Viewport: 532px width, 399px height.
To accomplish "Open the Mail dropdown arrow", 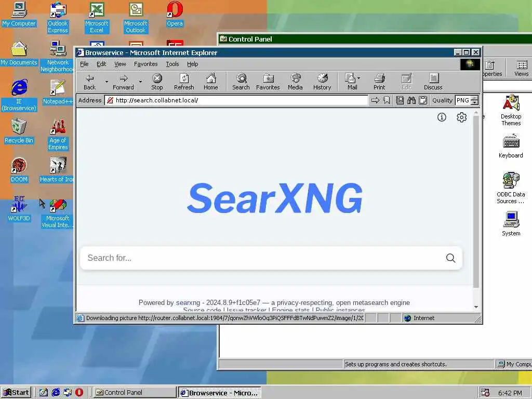I will pyautogui.click(x=358, y=78).
